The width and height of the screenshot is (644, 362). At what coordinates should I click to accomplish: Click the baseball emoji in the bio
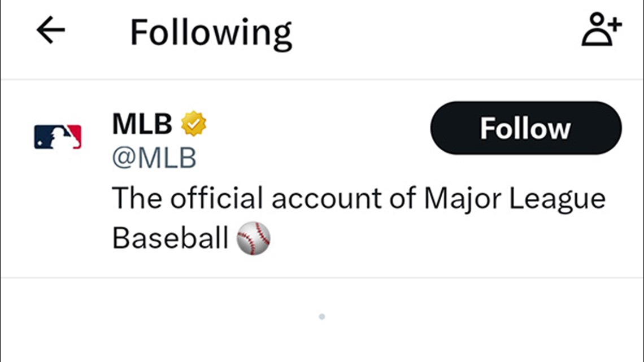(253, 238)
